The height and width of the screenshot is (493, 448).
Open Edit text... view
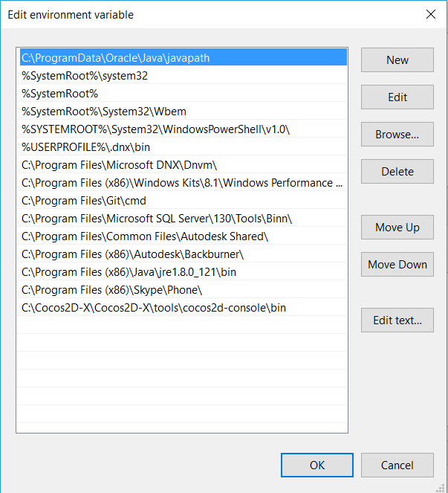click(x=397, y=320)
